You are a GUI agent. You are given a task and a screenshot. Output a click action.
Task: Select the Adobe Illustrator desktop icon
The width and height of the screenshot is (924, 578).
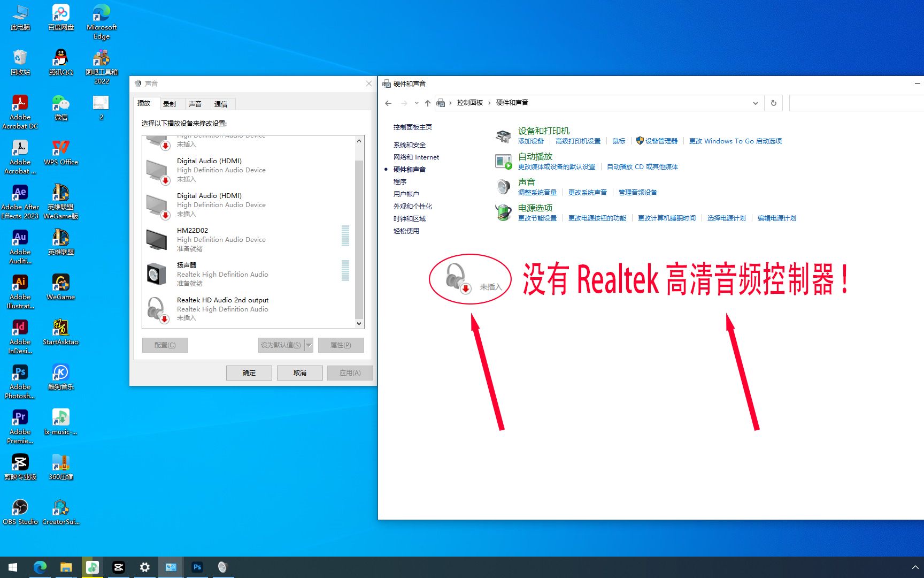20,292
